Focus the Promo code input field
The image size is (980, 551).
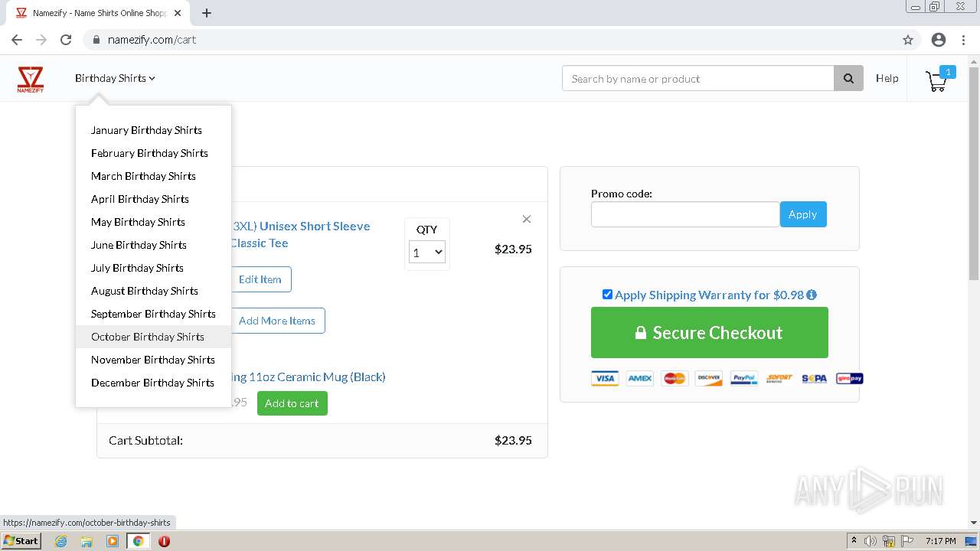click(x=685, y=214)
